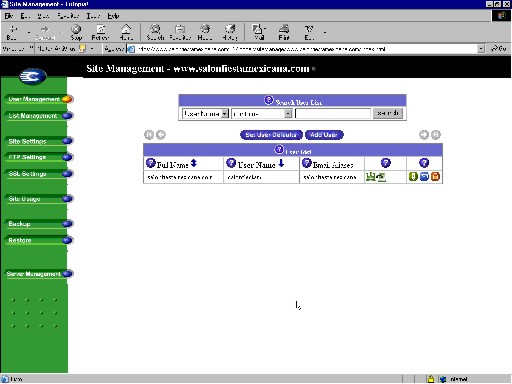This screenshot has width=512, height=384.
Task: Click the blue icon in the user row actions
Action: coord(424,177)
